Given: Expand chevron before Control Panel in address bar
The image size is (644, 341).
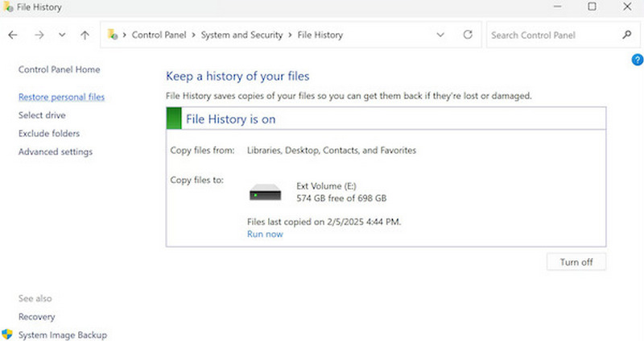Looking at the screenshot, I should pos(125,35).
